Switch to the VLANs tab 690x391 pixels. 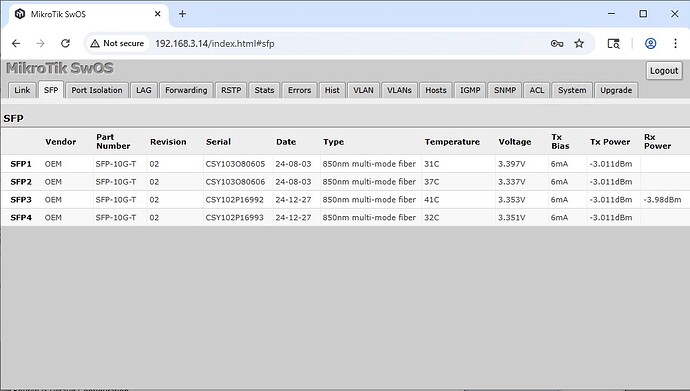pos(399,90)
